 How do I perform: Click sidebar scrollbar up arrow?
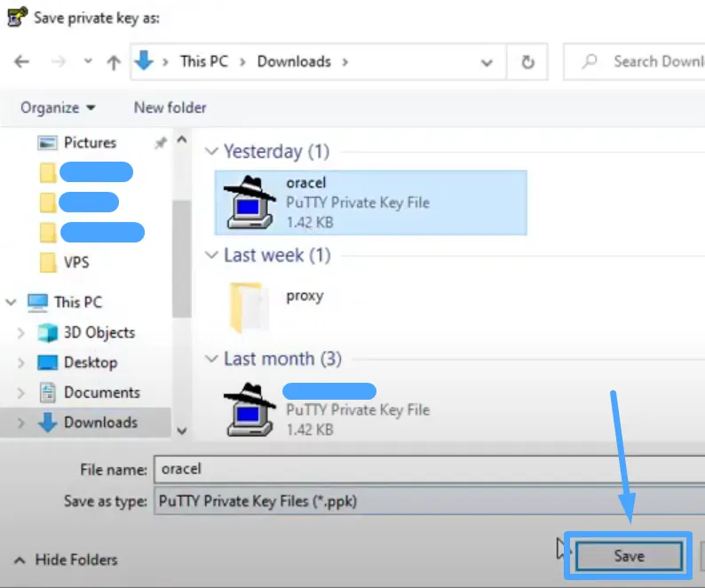(182, 140)
